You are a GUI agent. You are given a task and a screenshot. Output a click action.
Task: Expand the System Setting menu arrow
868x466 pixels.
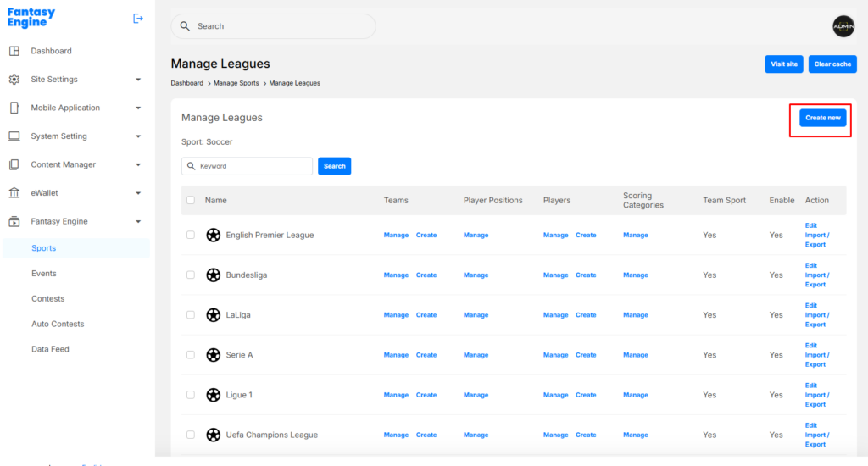138,136
